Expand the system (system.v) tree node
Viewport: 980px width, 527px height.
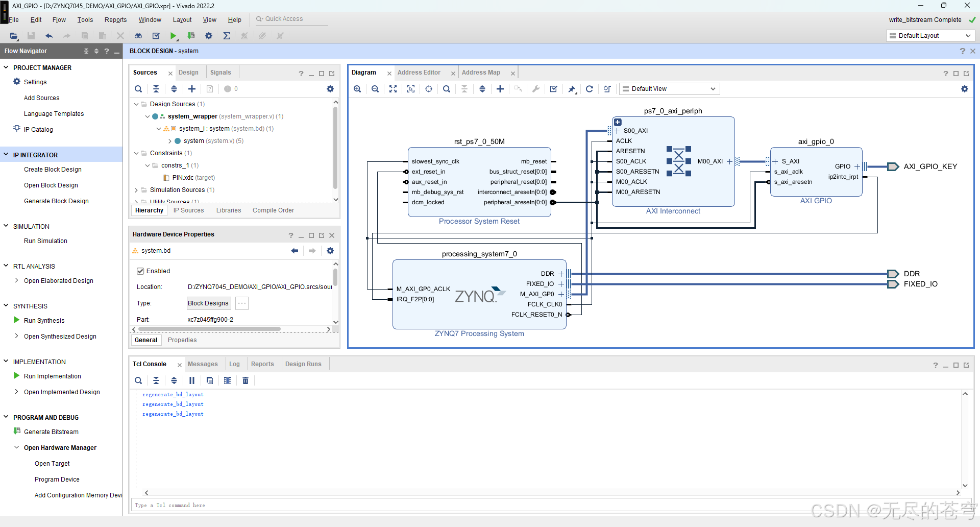click(x=170, y=141)
